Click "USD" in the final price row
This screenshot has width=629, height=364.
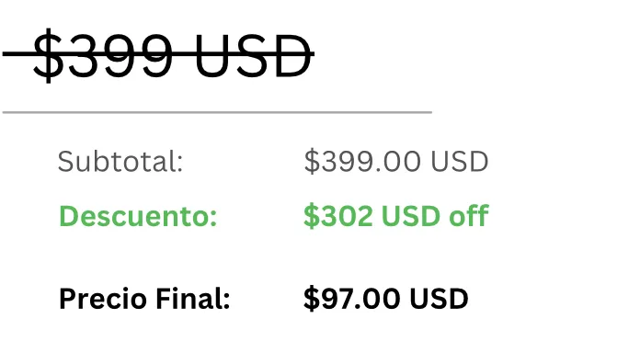[x=439, y=299]
